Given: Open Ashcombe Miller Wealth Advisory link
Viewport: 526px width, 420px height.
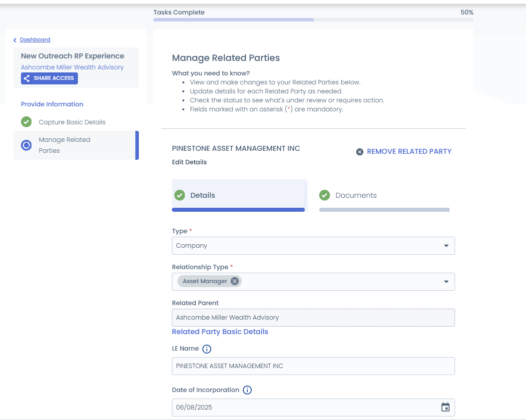Looking at the screenshot, I should click(72, 67).
